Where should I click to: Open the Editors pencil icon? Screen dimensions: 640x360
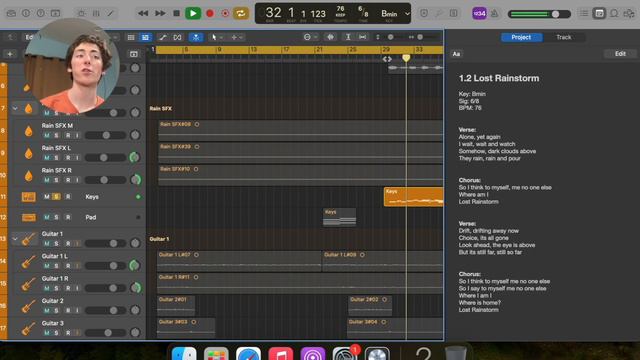coord(111,13)
